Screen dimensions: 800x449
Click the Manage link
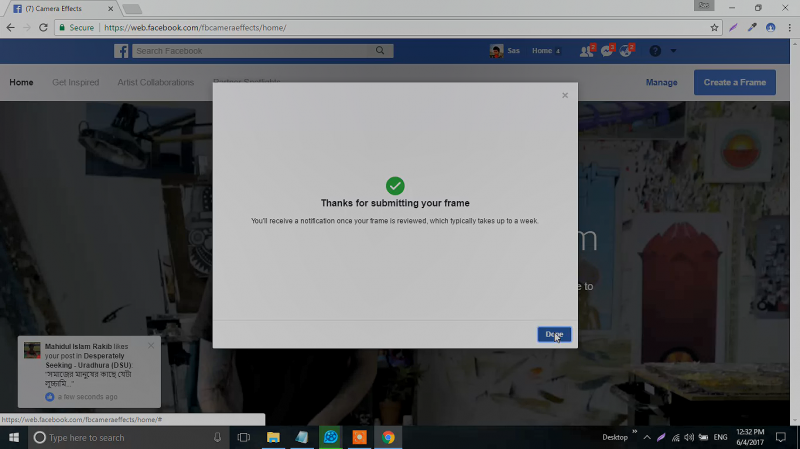(661, 82)
